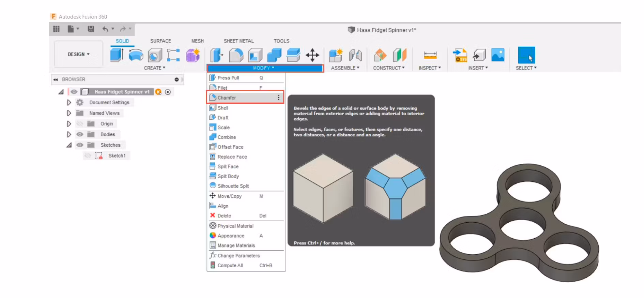Open the DESIGN workspace dropdown

coord(78,54)
